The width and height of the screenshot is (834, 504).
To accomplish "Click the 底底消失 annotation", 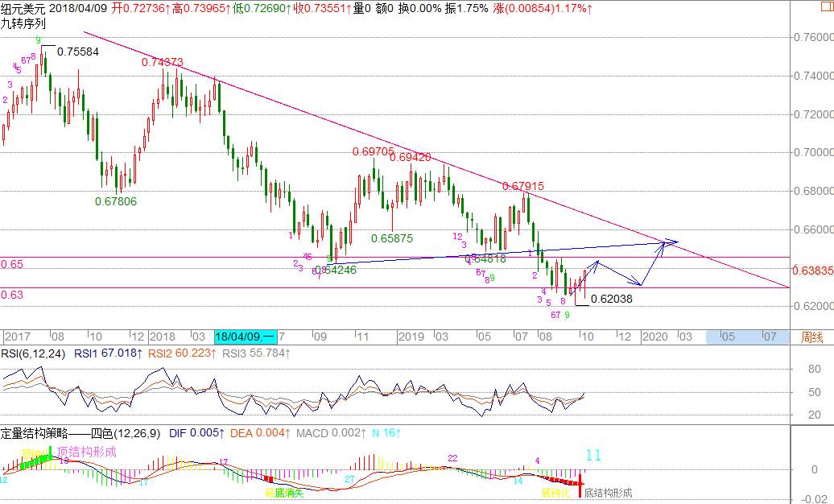I will [284, 494].
